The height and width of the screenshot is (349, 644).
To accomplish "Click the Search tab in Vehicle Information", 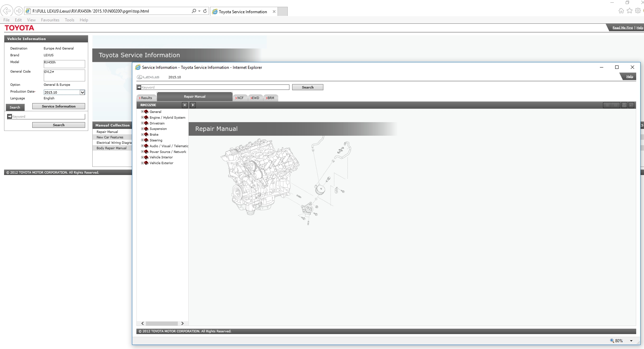I will [x=15, y=107].
